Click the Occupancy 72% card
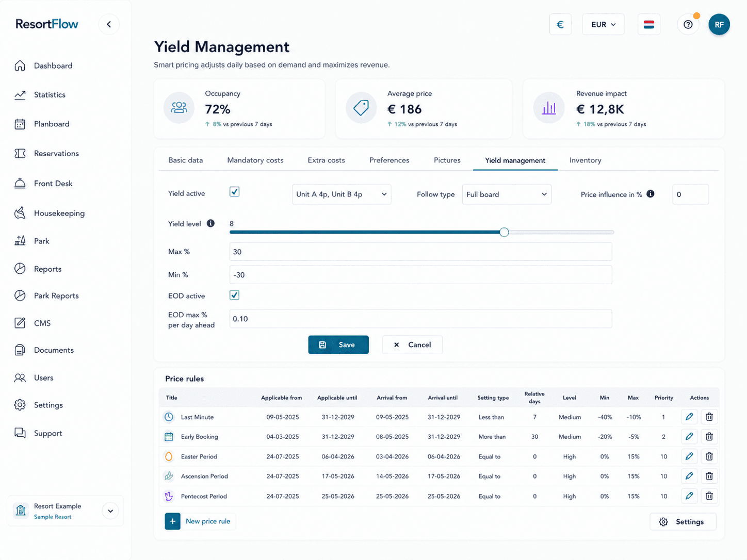 (239, 109)
